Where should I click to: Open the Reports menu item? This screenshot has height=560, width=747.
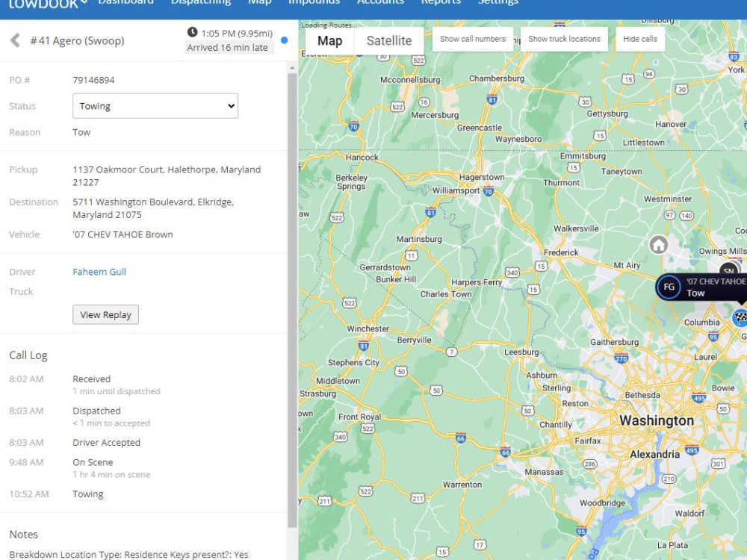coord(441,2)
